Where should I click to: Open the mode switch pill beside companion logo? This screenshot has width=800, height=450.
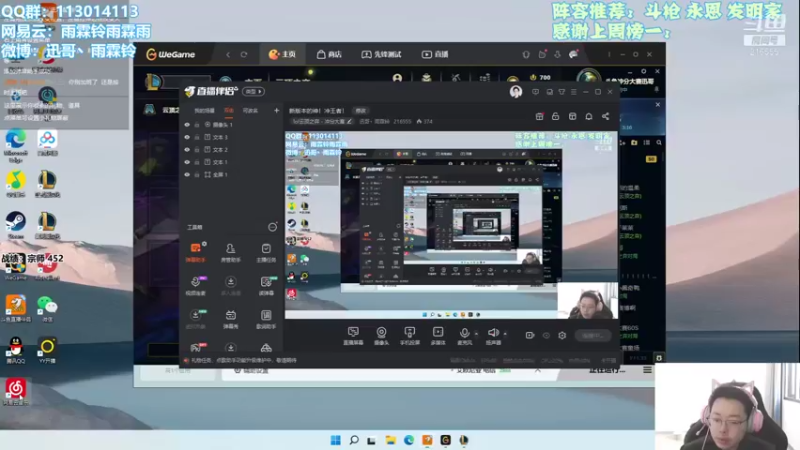[x=254, y=92]
